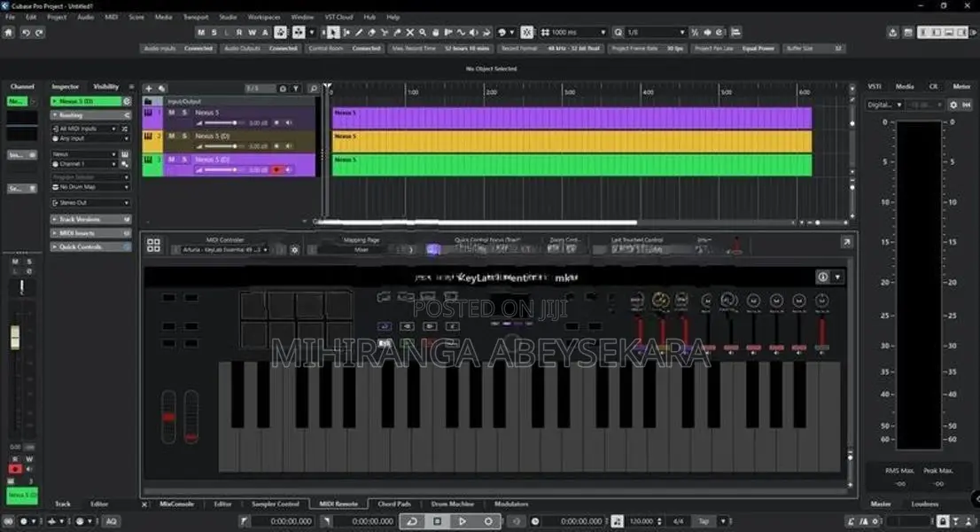Click the Find Tracks magnifier icon

[x=314, y=89]
